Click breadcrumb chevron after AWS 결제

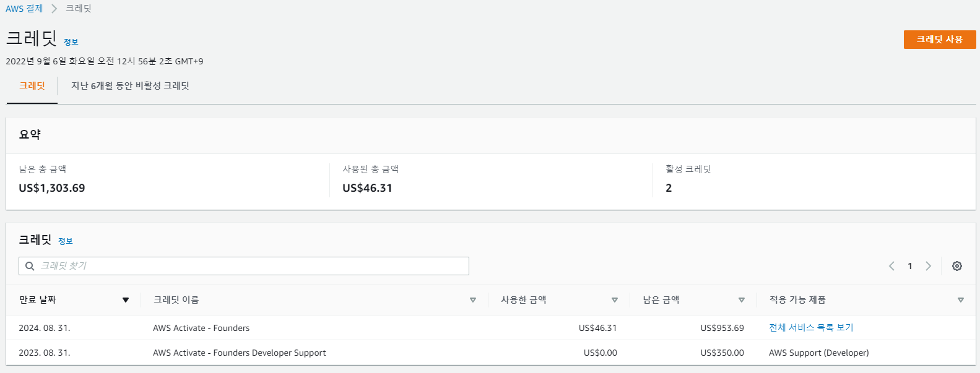click(x=54, y=9)
